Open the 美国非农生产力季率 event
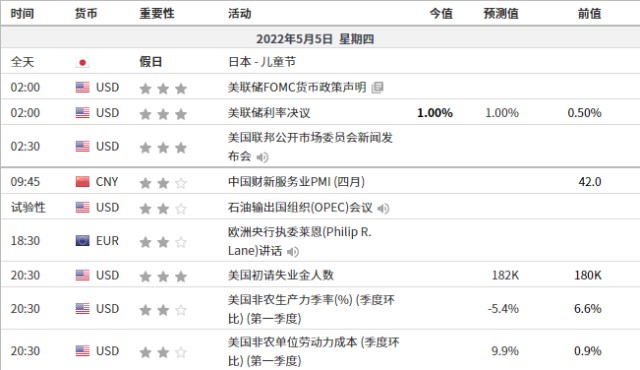 pyautogui.click(x=311, y=309)
